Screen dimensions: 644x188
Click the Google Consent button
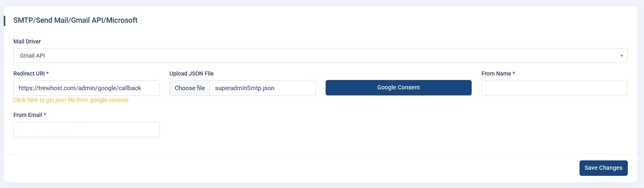398,88
